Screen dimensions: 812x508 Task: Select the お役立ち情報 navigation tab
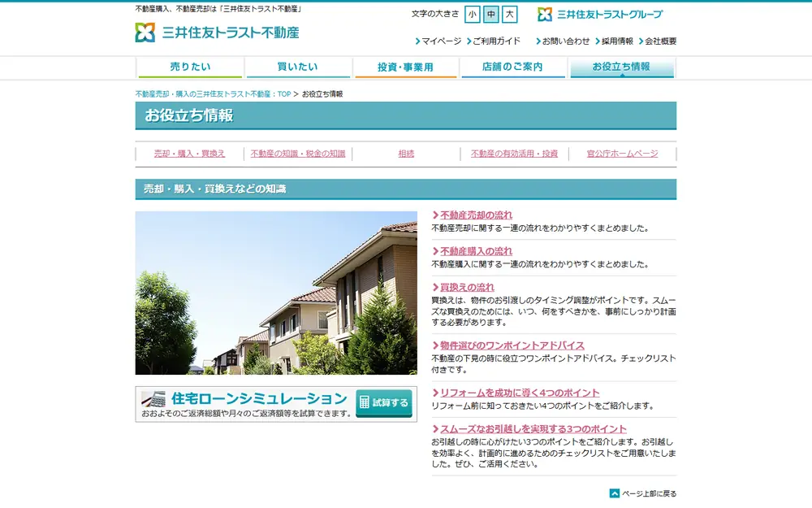pos(621,67)
